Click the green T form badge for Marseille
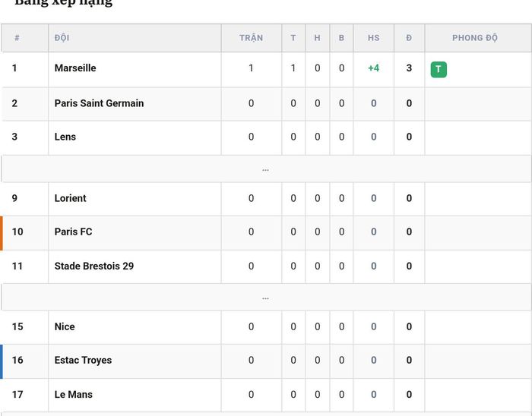The height and width of the screenshot is (416, 532). click(439, 69)
